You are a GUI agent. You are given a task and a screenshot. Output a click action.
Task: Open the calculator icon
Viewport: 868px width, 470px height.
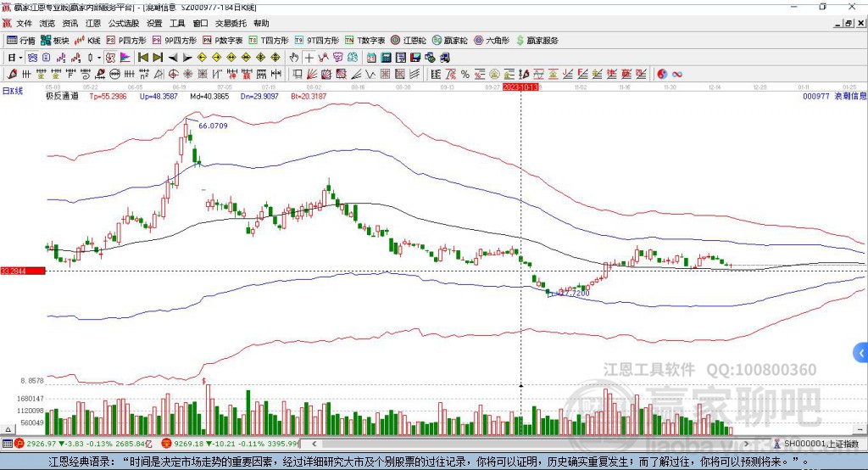point(387,58)
